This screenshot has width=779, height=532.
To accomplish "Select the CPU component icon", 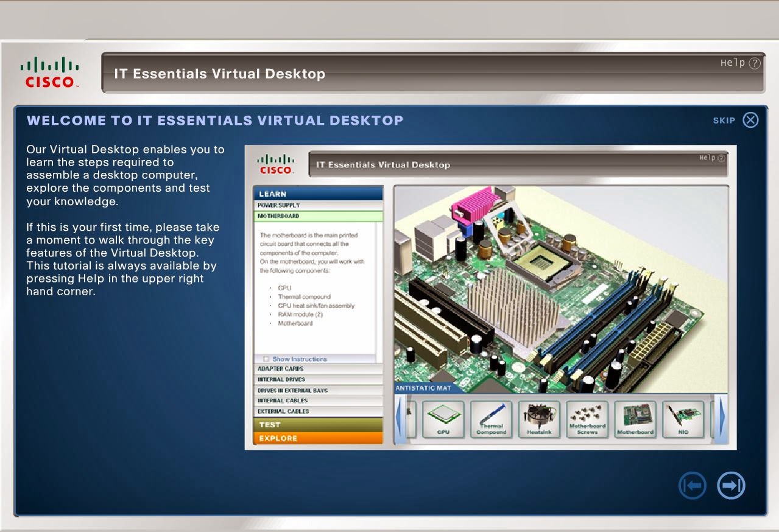I will 443,420.
